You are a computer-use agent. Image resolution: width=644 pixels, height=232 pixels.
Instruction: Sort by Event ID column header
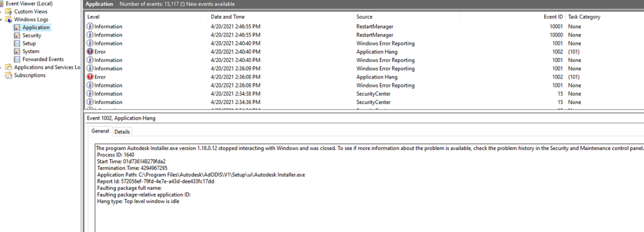click(x=512, y=17)
